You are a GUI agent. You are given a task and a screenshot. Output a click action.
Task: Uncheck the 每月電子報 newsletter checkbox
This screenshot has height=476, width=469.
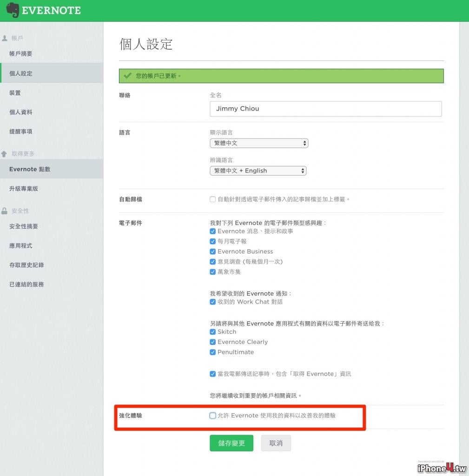(212, 241)
